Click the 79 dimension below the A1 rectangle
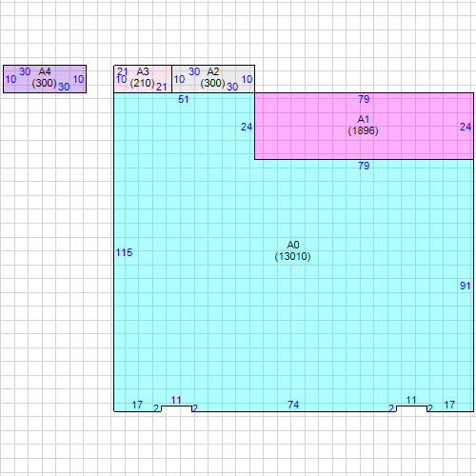 click(x=364, y=166)
